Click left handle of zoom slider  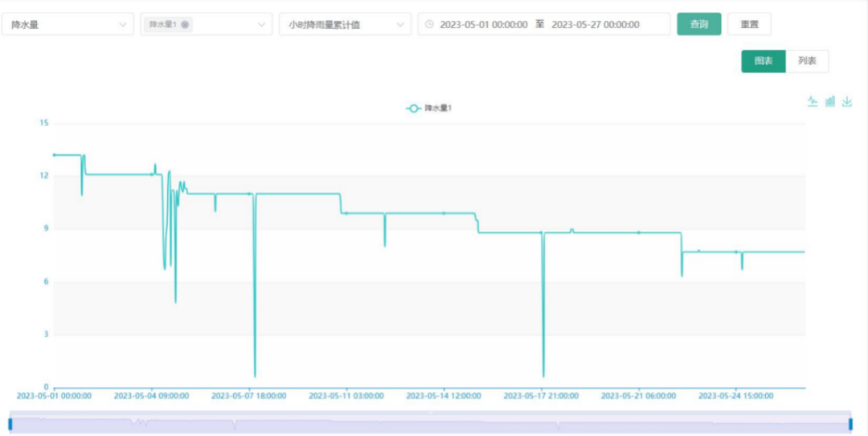(x=10, y=425)
